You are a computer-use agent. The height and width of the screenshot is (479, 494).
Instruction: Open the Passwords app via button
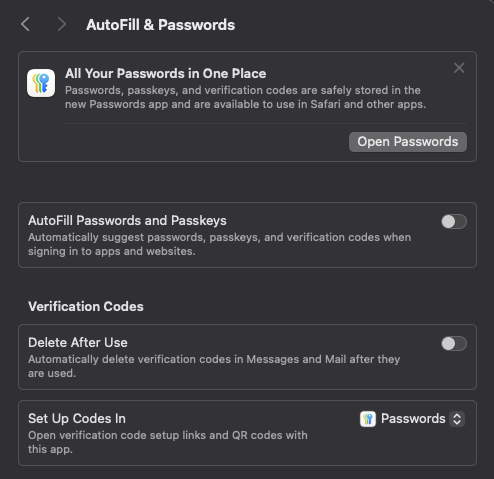coord(408,142)
